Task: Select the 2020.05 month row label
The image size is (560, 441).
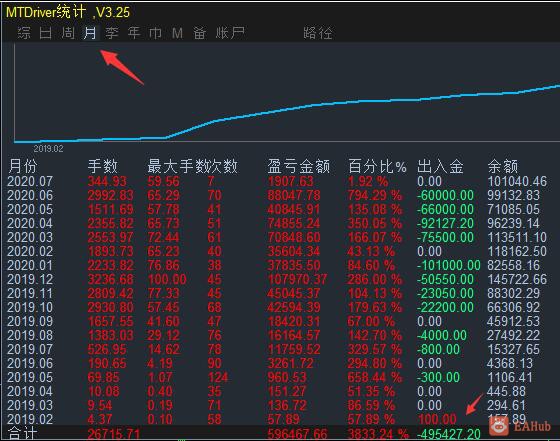Action: pos(30,209)
